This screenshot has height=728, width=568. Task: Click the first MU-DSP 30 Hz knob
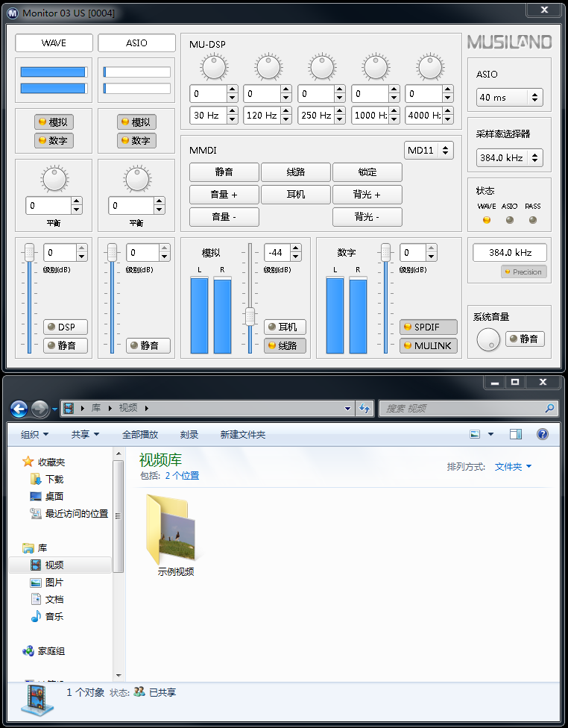(213, 68)
